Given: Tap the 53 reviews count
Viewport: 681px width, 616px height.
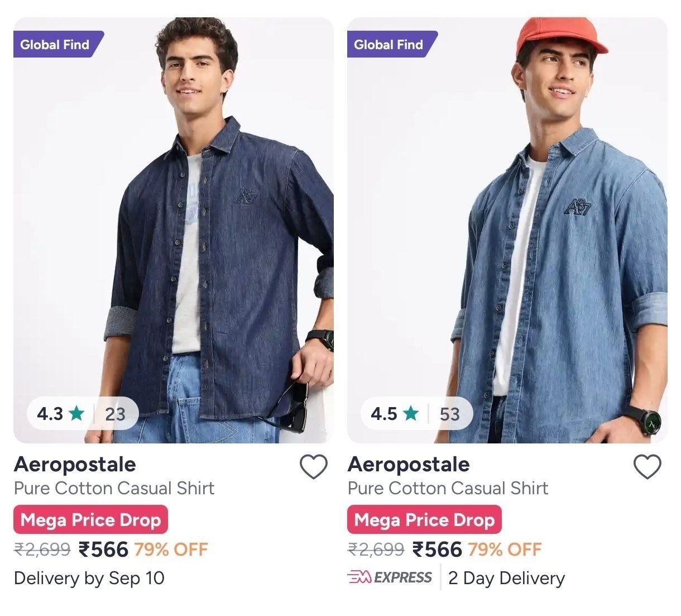Looking at the screenshot, I should 449,414.
